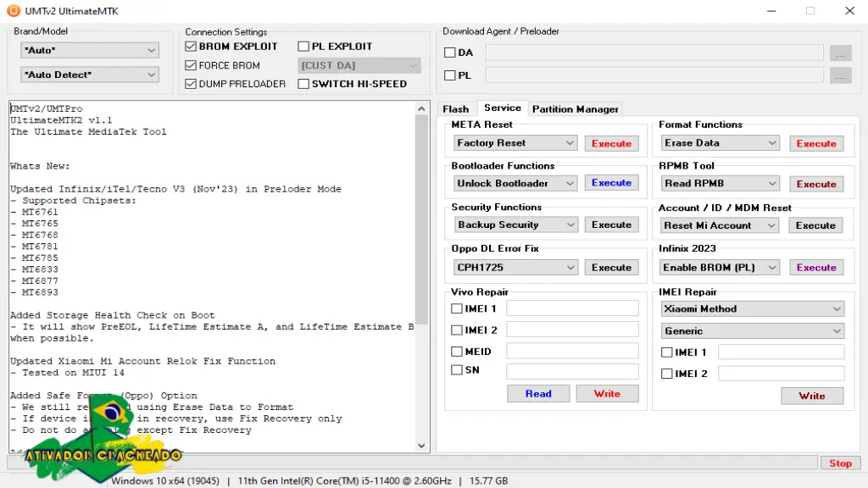Execute the Account / ID / MDM Reset

tap(815, 225)
